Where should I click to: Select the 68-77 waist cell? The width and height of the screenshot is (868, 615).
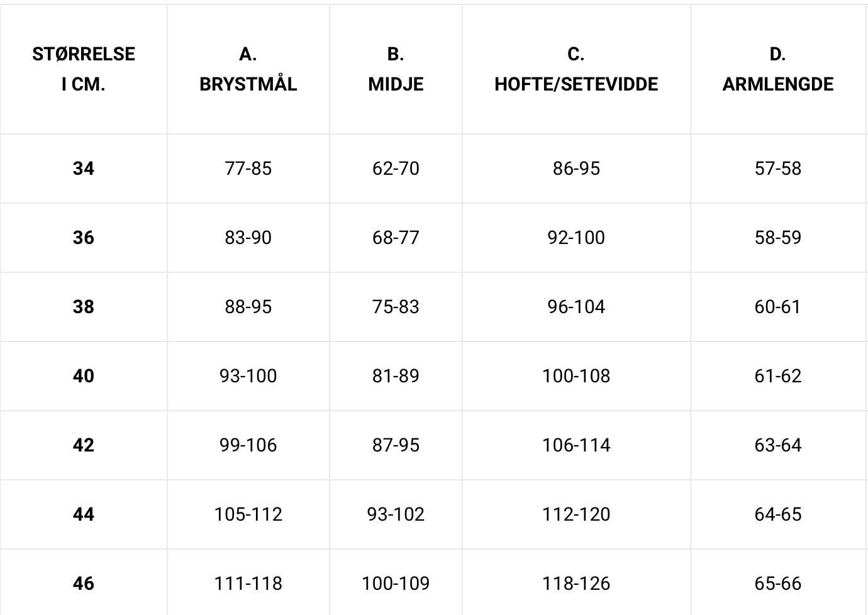pos(396,238)
